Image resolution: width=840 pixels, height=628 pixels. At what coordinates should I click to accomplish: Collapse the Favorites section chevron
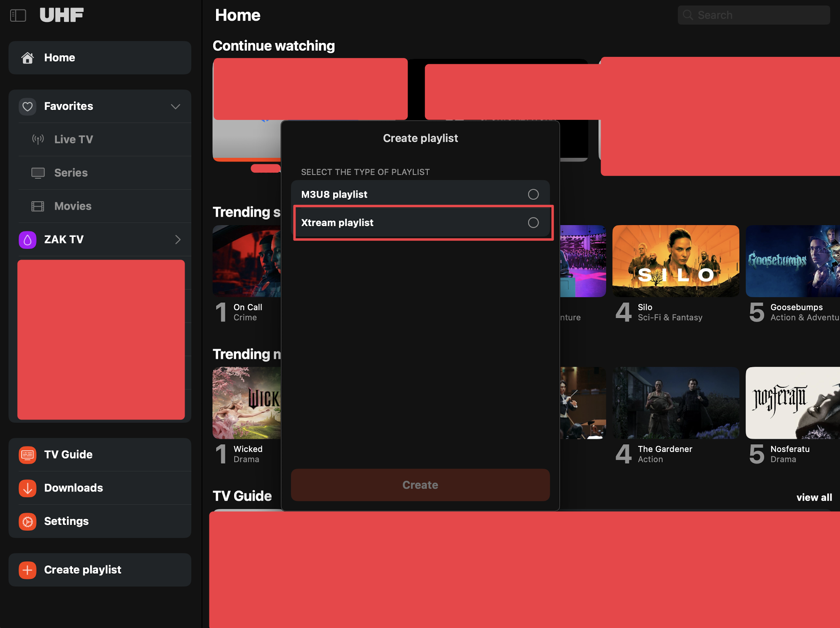point(176,106)
